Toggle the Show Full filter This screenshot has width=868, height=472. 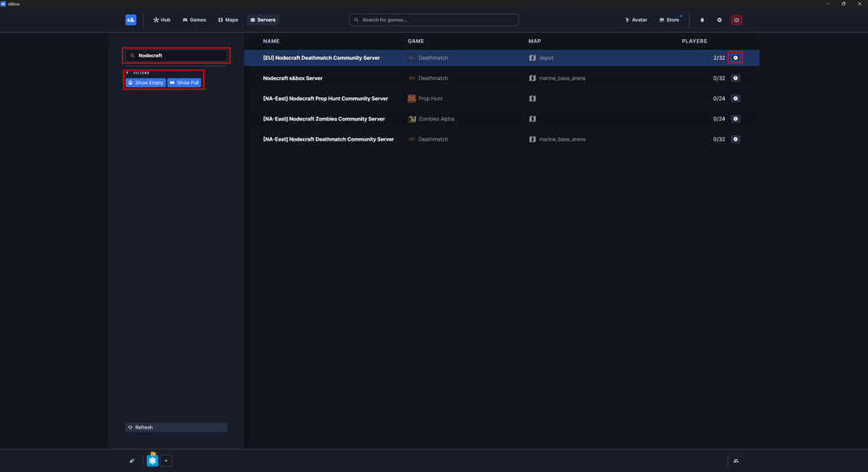[184, 82]
